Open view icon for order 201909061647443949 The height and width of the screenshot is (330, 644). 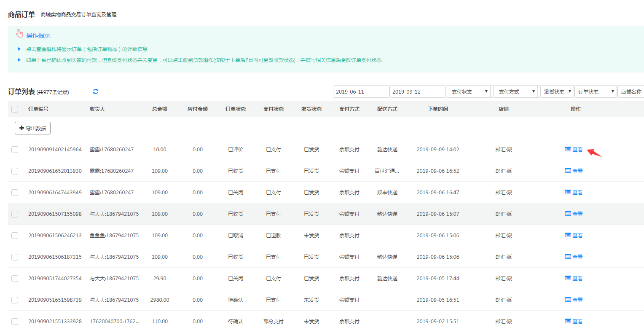tap(568, 192)
